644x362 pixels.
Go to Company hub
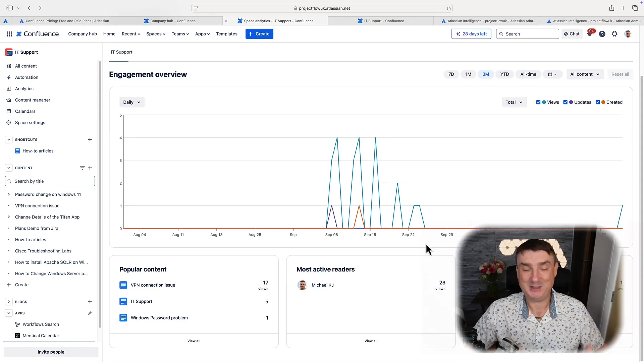pos(83,34)
